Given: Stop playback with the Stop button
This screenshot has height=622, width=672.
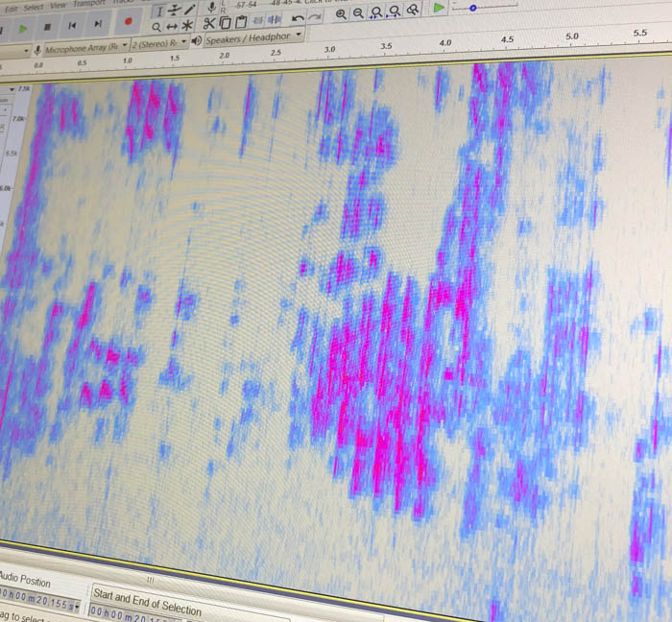Looking at the screenshot, I should [47, 27].
